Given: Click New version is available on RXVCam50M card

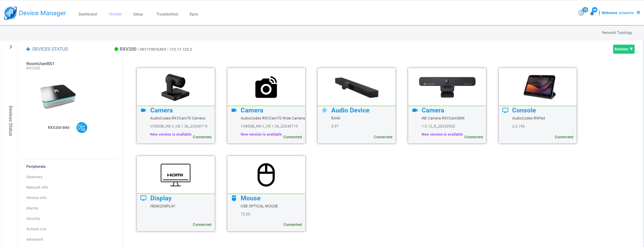Looking at the screenshot, I should pyautogui.click(x=442, y=134).
